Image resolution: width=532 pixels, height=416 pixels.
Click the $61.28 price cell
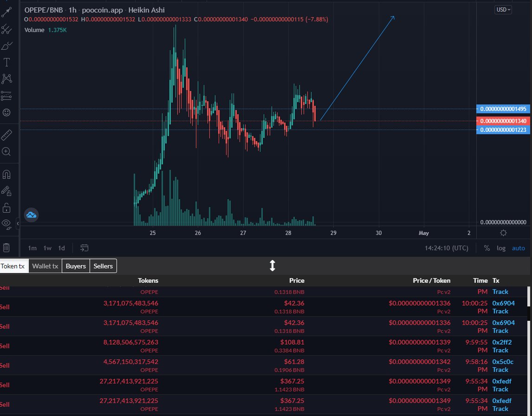click(x=294, y=362)
